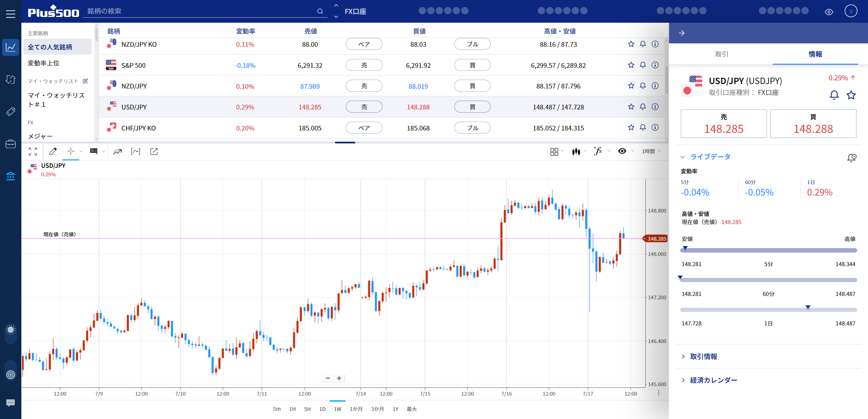Expand the 取引情報 section
868x419 pixels.
(703, 357)
